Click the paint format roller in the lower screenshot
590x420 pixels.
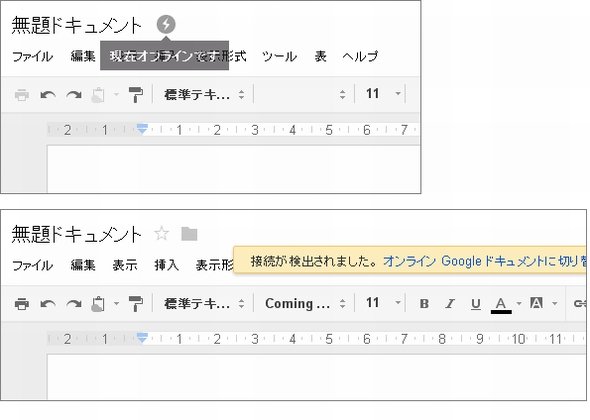[x=136, y=304]
